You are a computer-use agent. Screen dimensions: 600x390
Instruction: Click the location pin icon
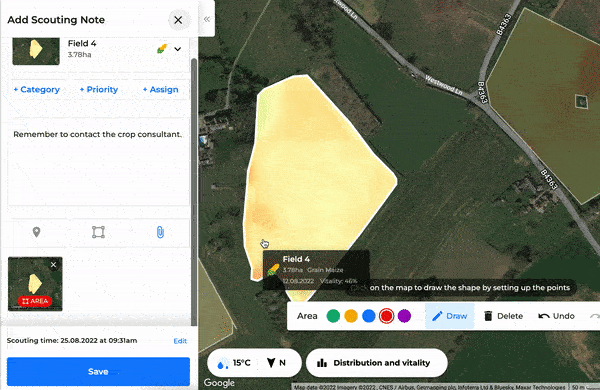point(36,232)
